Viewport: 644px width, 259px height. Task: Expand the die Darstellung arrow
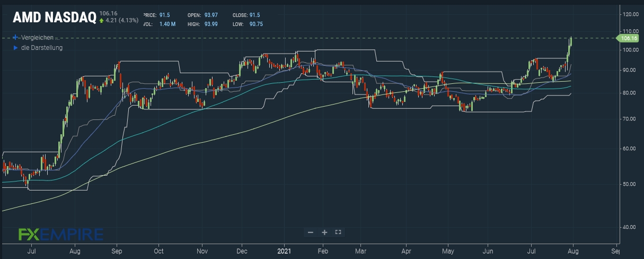(15, 48)
